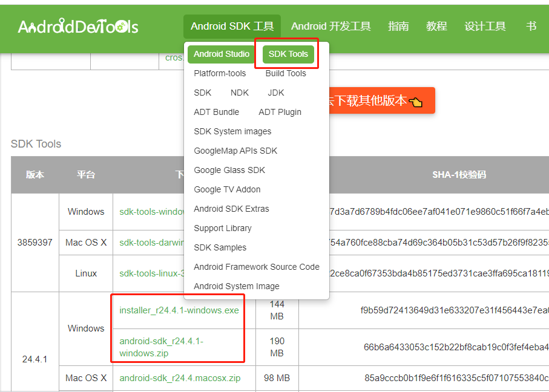Viewport: 549px width, 392px height.
Task: Download android-sdk_r24.4.1-windows.zip
Action: pyautogui.click(x=161, y=347)
